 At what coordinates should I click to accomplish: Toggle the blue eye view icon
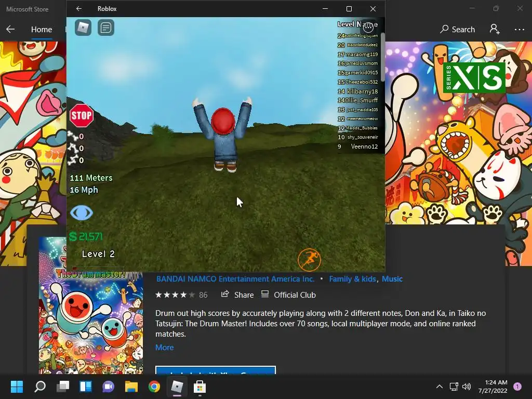pyautogui.click(x=82, y=212)
